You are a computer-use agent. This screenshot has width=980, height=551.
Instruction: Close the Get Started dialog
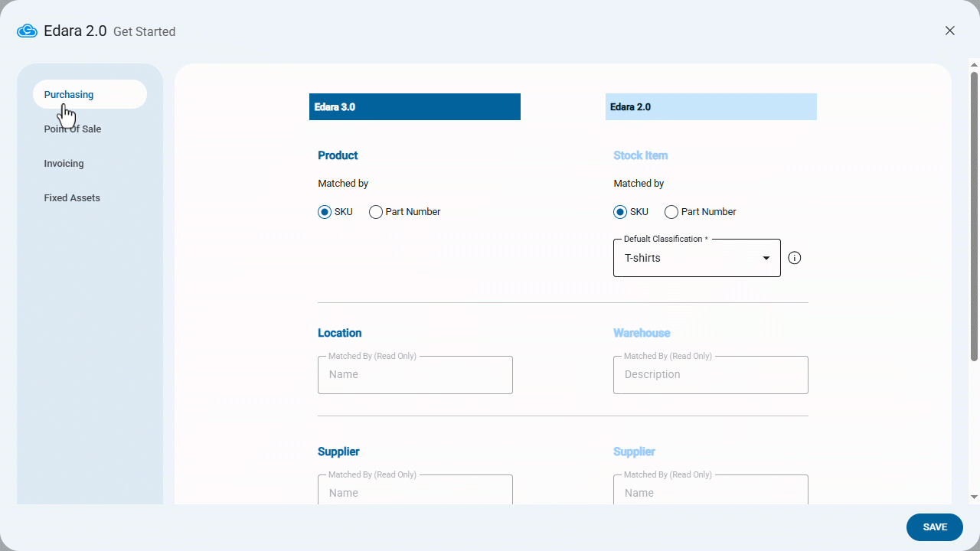pos(950,31)
